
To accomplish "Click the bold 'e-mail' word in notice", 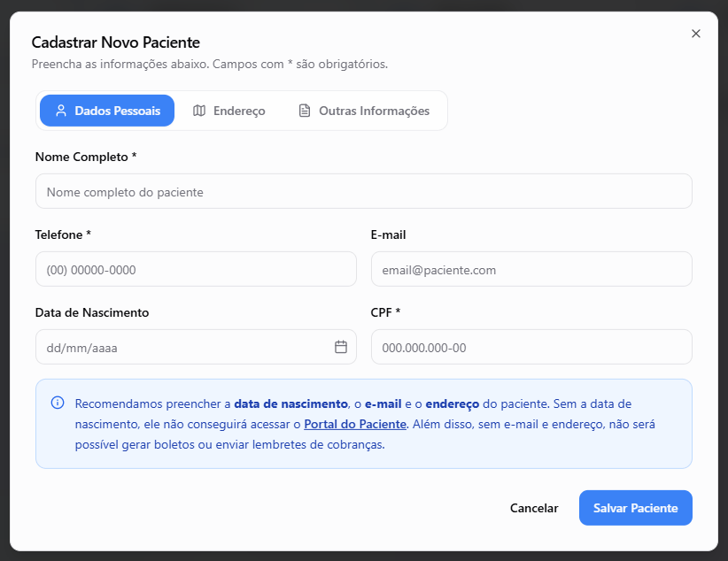I will click(383, 403).
